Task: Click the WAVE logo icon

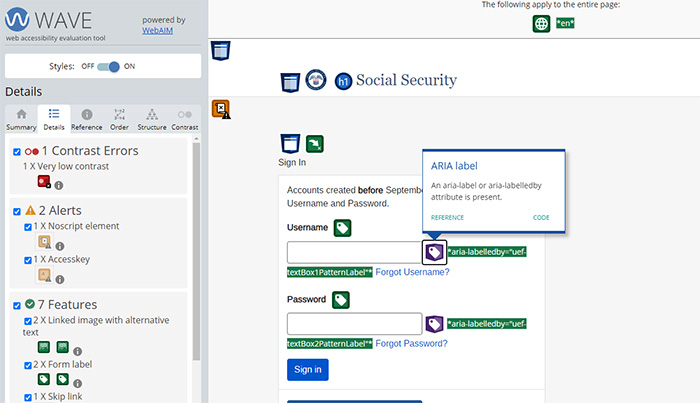Action: [17, 19]
